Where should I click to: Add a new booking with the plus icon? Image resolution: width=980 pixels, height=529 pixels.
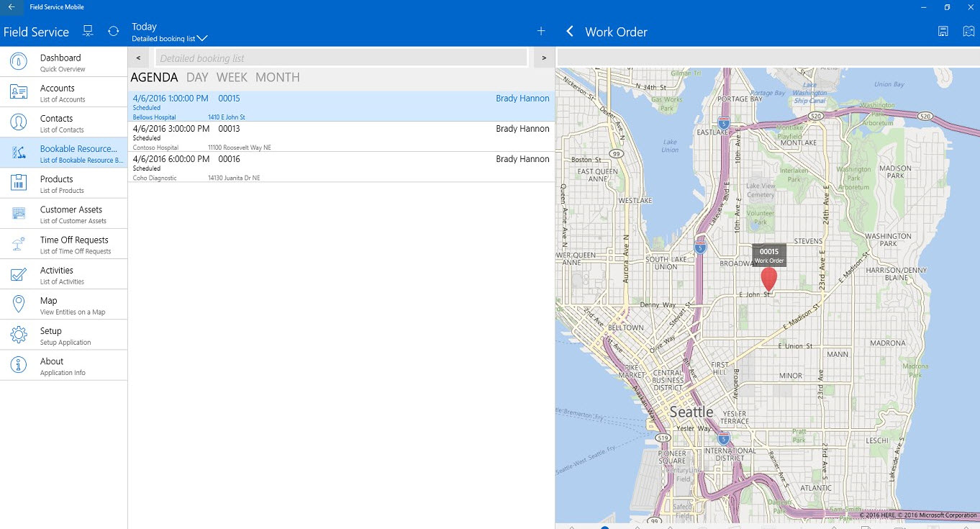click(541, 31)
